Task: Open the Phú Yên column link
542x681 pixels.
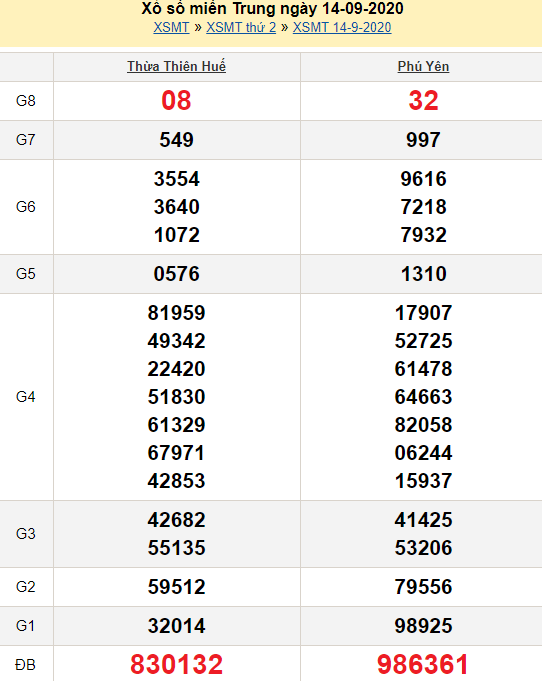Action: tap(423, 66)
